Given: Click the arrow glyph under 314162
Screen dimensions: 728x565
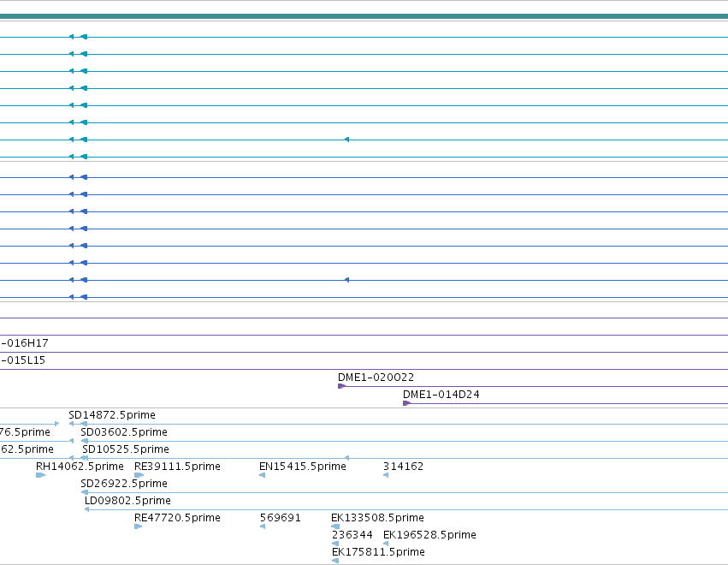Looking at the screenshot, I should 386,475.
